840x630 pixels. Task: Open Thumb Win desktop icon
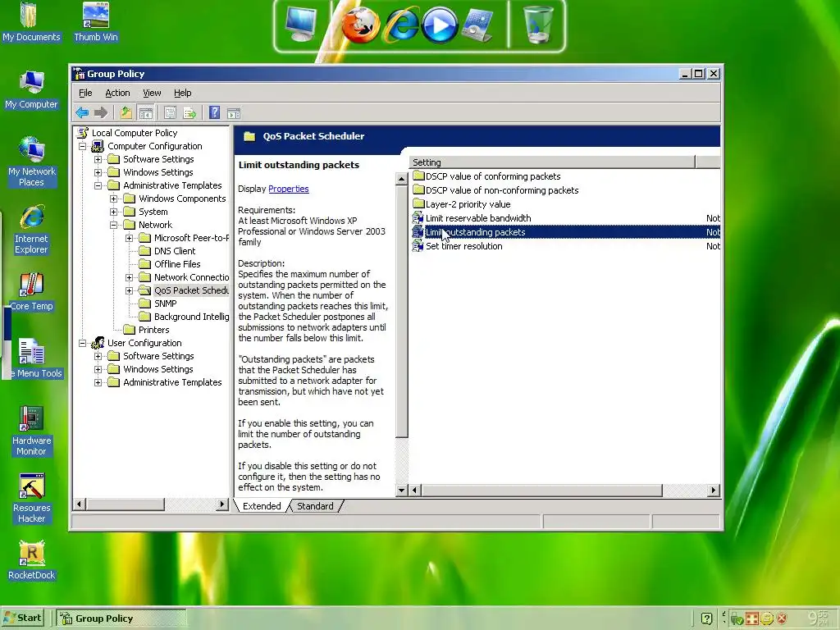click(96, 22)
